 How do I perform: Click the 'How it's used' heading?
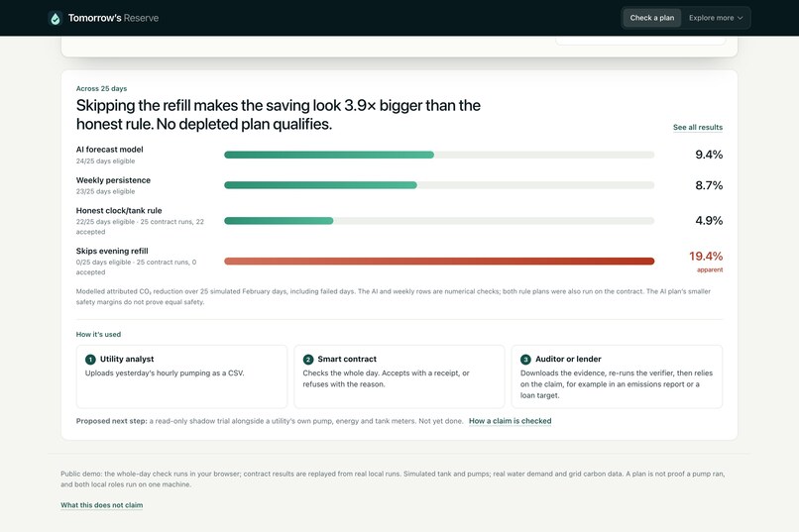[98, 335]
